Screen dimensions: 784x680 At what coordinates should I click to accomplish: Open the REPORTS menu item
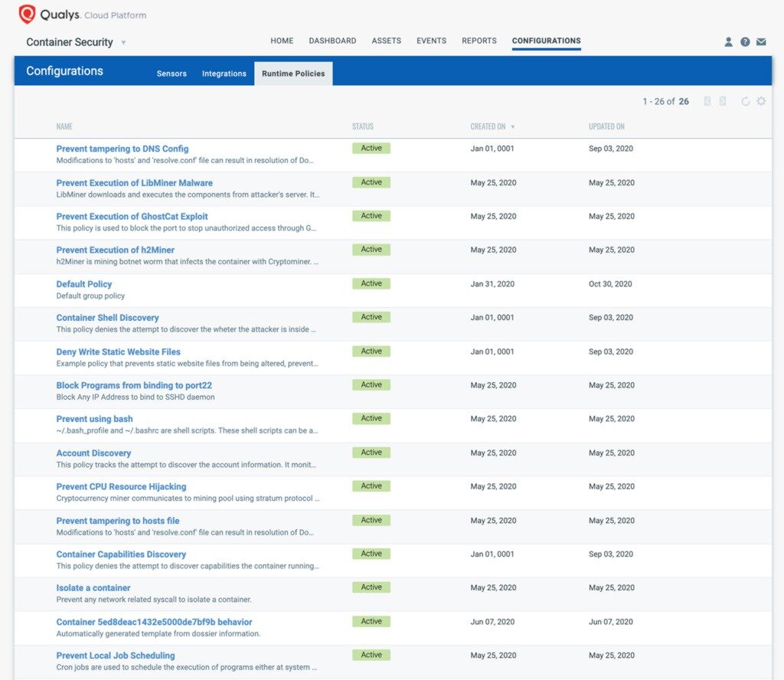479,41
